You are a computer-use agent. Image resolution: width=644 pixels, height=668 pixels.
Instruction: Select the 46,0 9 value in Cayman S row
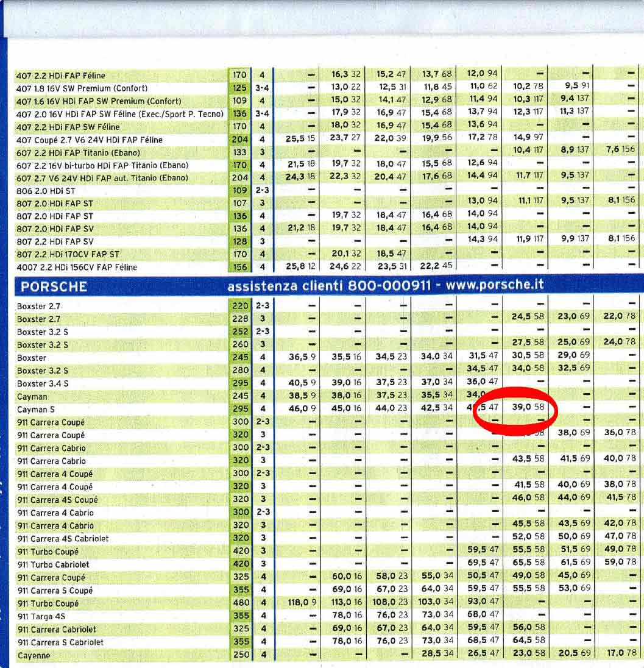[x=302, y=408]
